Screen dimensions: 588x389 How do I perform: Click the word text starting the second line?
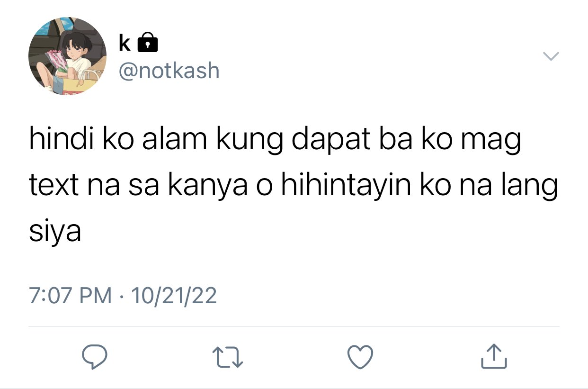click(x=54, y=186)
